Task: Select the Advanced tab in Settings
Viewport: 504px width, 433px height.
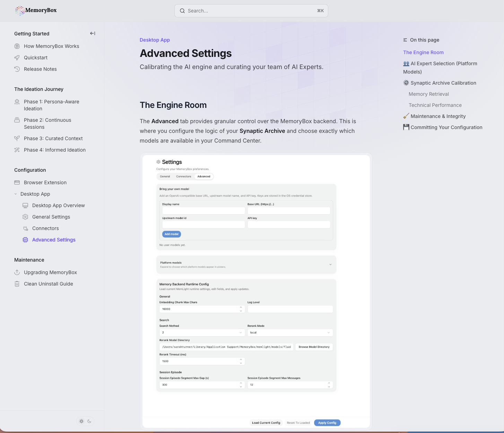Action: point(204,177)
